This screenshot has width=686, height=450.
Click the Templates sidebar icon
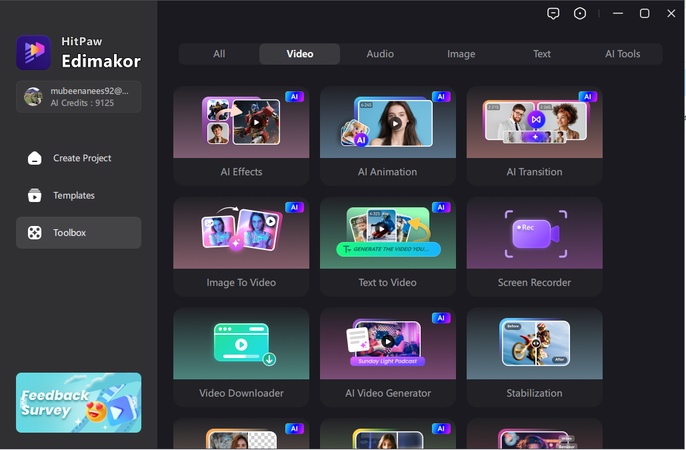click(35, 196)
